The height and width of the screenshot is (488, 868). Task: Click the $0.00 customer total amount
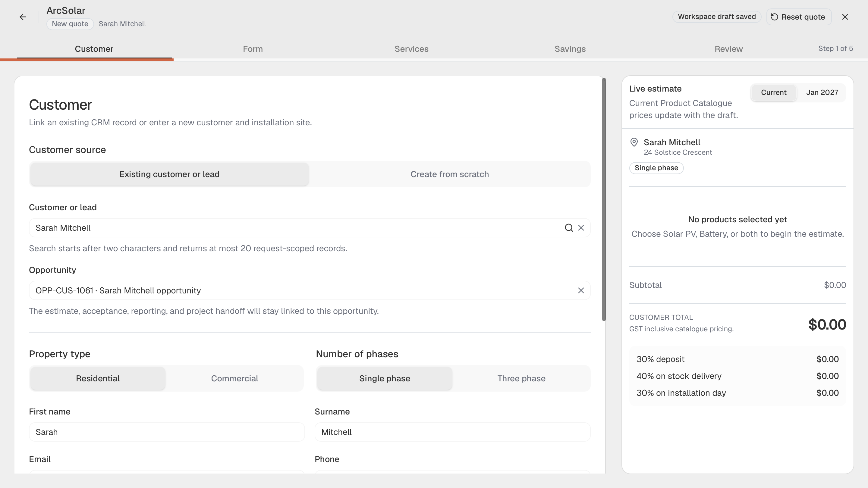click(x=827, y=324)
